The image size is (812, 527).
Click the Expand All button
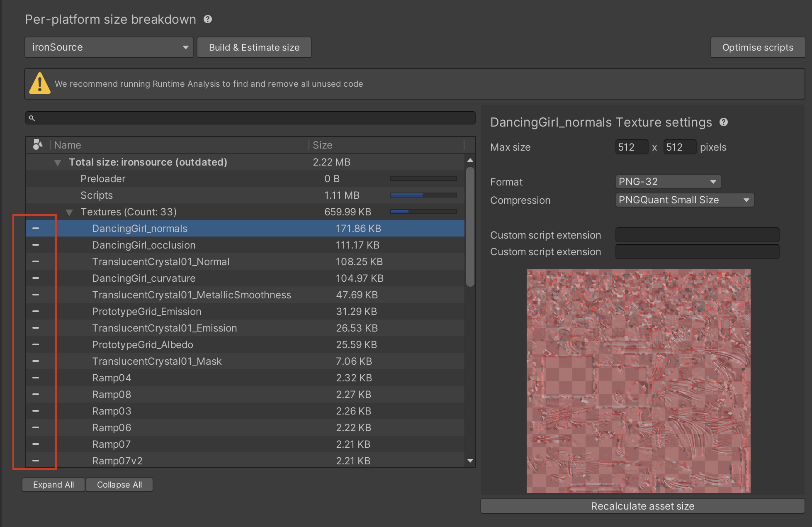pyautogui.click(x=53, y=485)
